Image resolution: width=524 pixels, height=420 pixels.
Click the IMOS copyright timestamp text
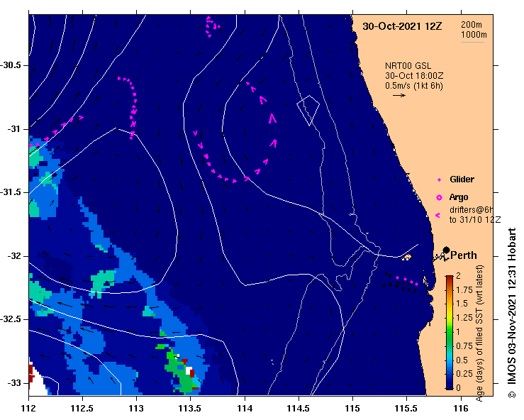512,313
